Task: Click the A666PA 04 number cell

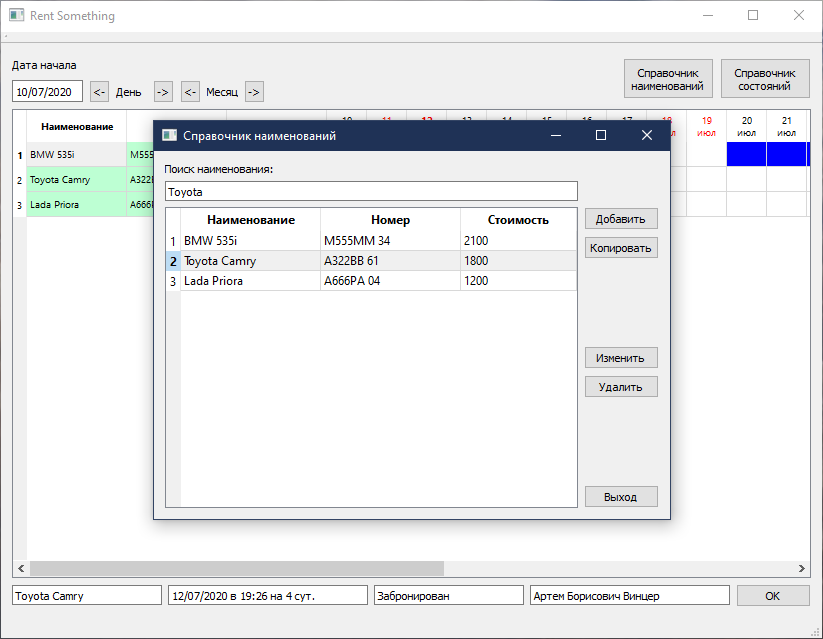Action: [x=391, y=281]
